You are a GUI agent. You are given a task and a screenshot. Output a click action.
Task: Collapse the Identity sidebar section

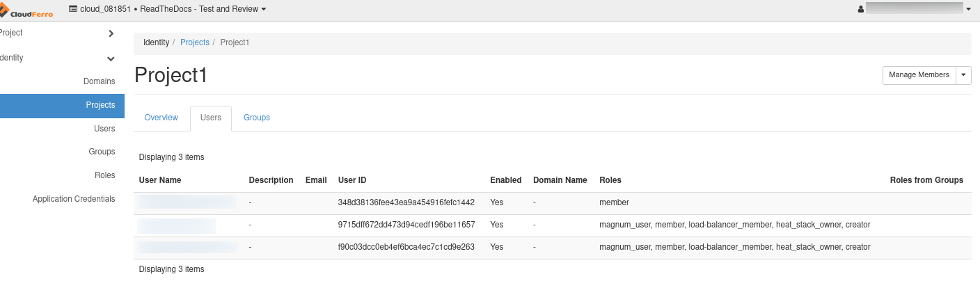point(58,58)
